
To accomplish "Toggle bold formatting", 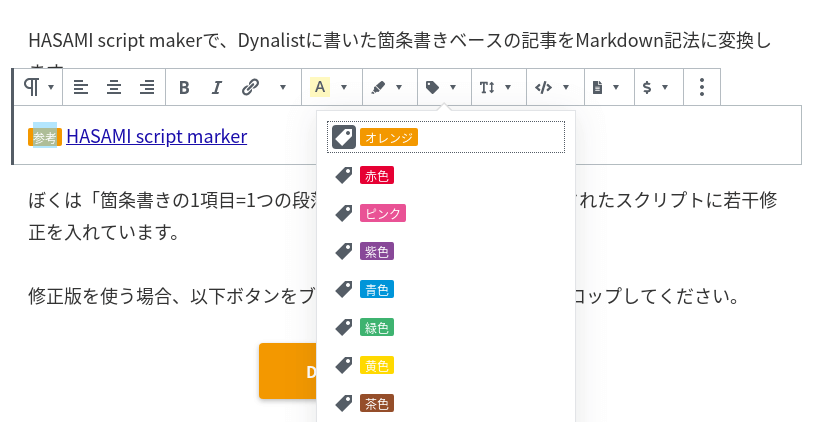I will tap(184, 87).
